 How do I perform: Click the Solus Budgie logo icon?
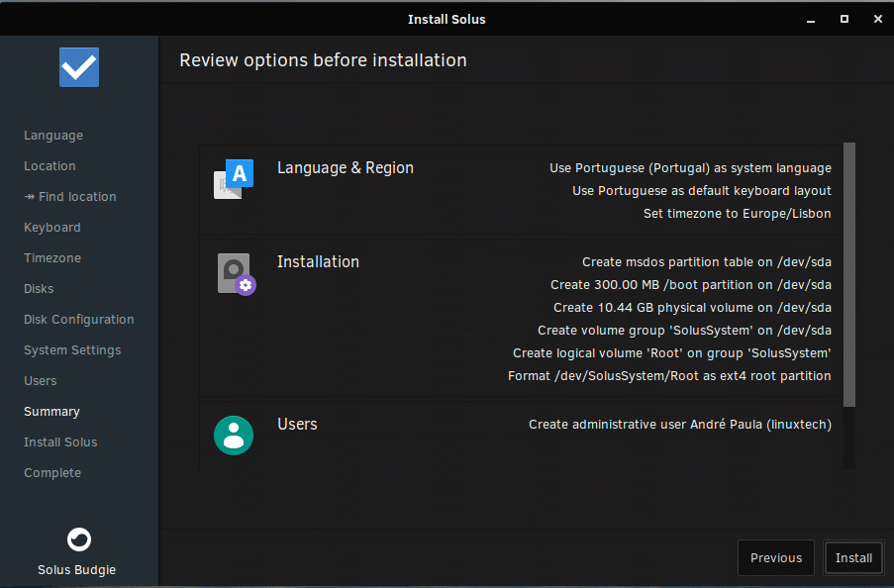coord(79,539)
